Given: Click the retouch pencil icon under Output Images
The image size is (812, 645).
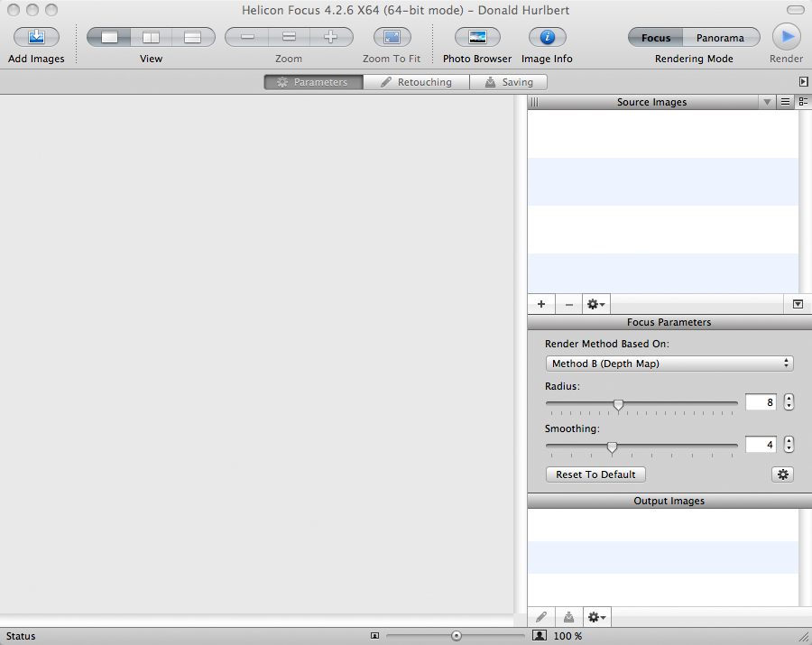Looking at the screenshot, I should click(541, 617).
